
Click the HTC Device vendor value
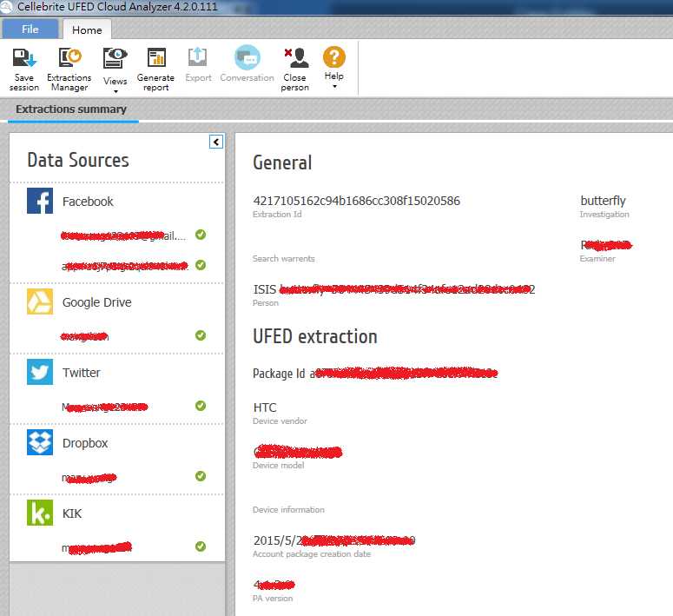coord(265,407)
